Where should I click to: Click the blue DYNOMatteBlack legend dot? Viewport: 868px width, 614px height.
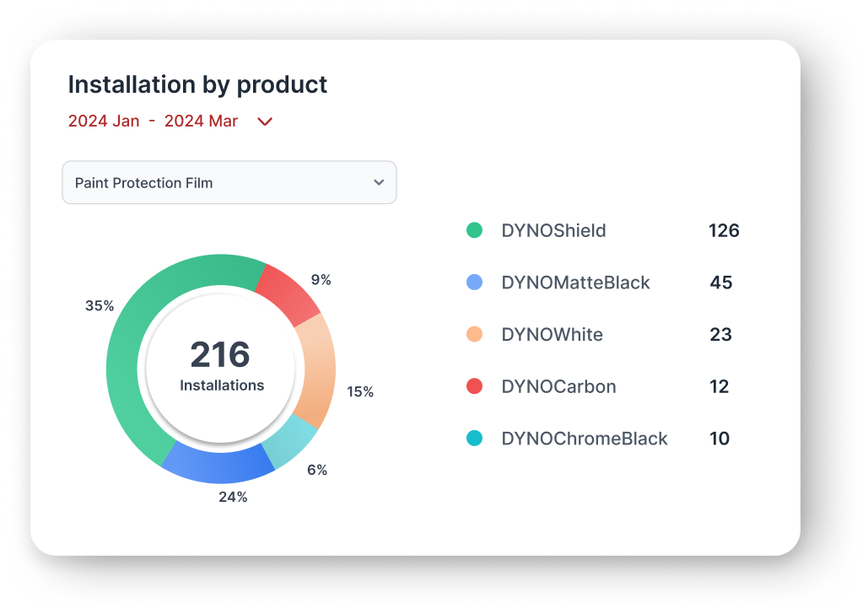click(475, 283)
